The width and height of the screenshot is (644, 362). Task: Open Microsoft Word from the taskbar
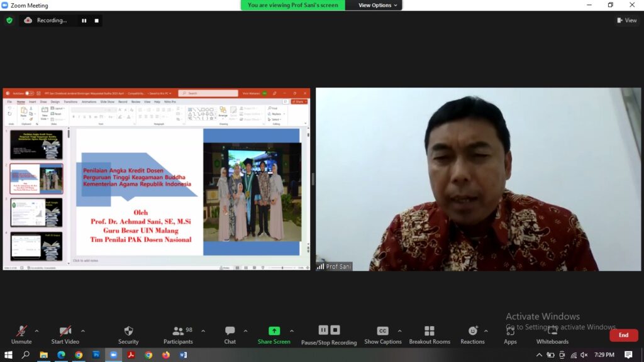coord(183,355)
